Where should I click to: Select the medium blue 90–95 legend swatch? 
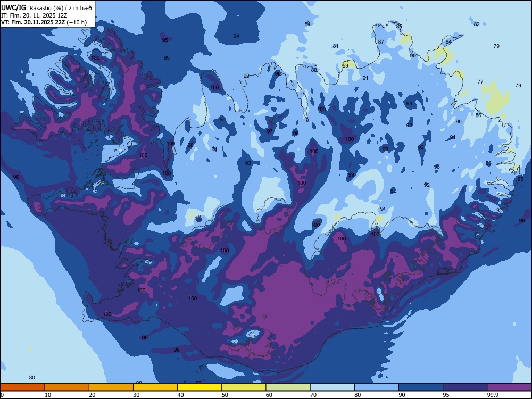tap(421, 387)
